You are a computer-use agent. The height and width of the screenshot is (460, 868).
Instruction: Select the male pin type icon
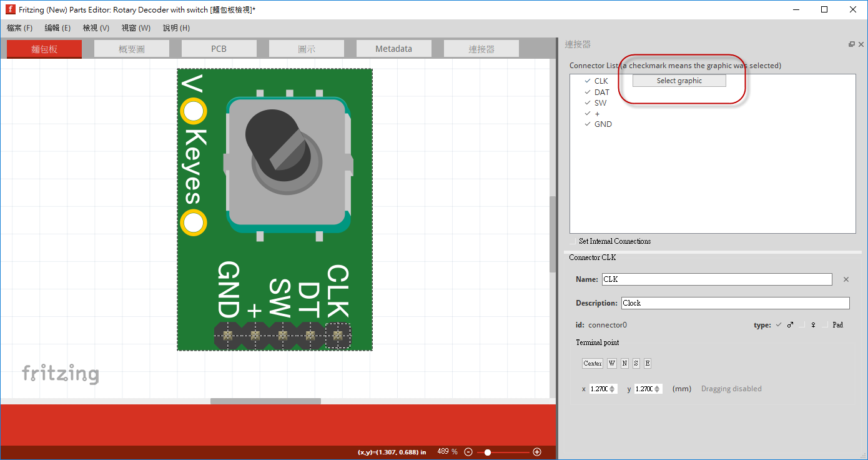pos(791,325)
